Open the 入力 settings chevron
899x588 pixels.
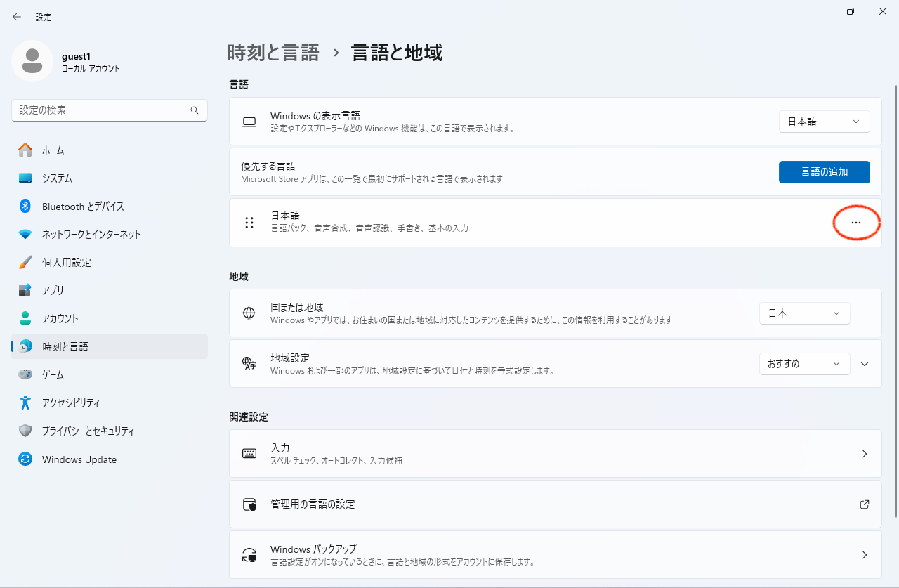click(x=865, y=454)
